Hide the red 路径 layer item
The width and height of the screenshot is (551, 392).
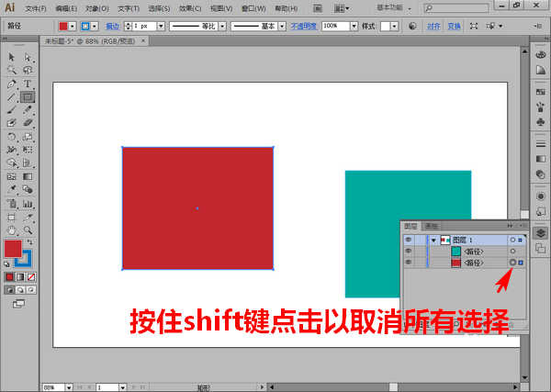[x=408, y=263]
